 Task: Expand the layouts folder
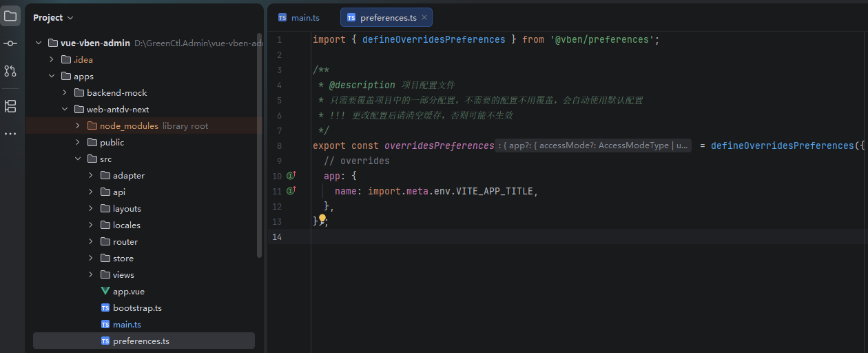pos(91,208)
